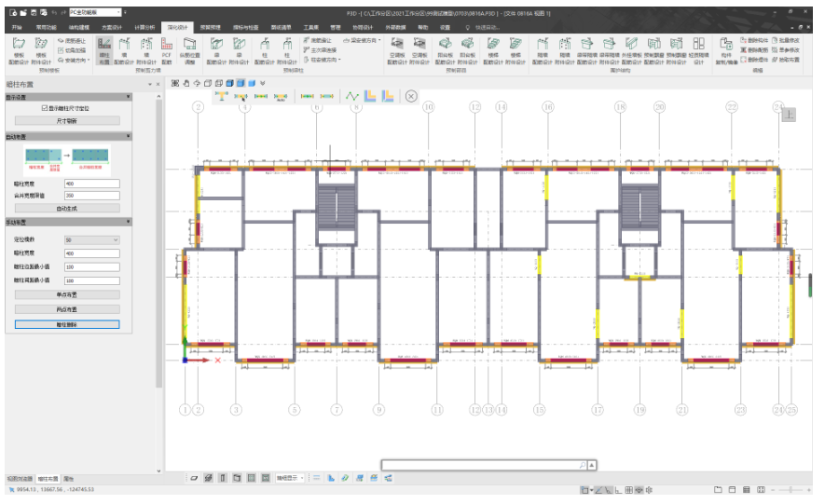The image size is (825, 504).
Task: Click the first L-shaped corner icon
Action: (369, 95)
